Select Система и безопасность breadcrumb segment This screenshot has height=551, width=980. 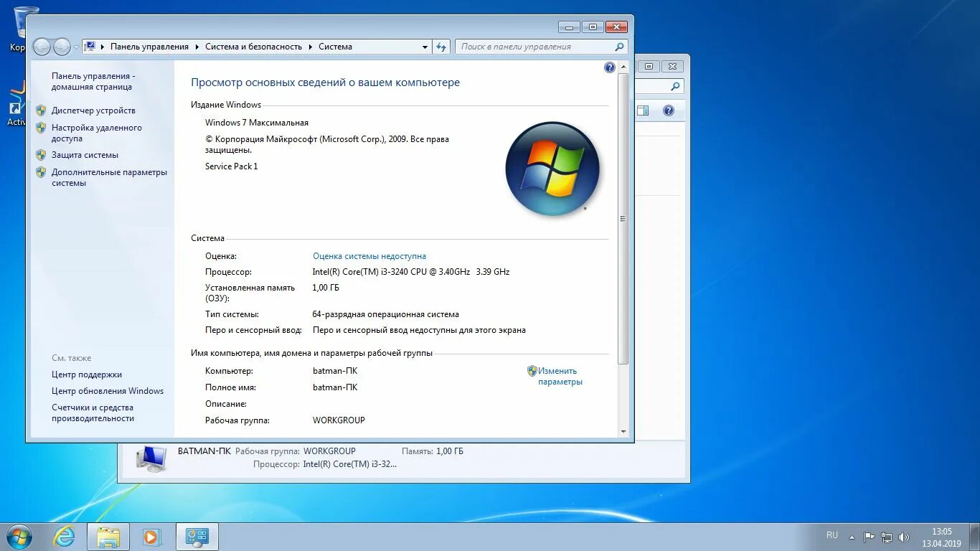coord(253,47)
